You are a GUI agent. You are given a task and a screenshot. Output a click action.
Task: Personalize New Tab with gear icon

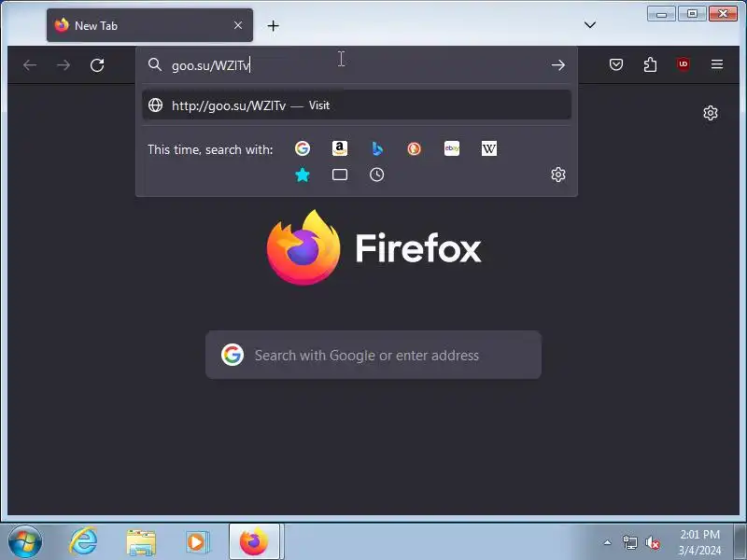pos(711,113)
